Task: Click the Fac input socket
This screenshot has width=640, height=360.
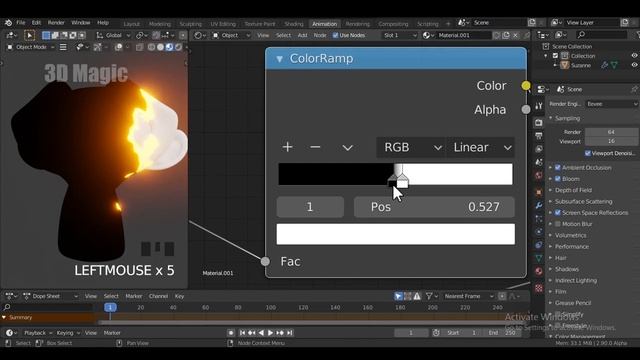Action: point(265,261)
